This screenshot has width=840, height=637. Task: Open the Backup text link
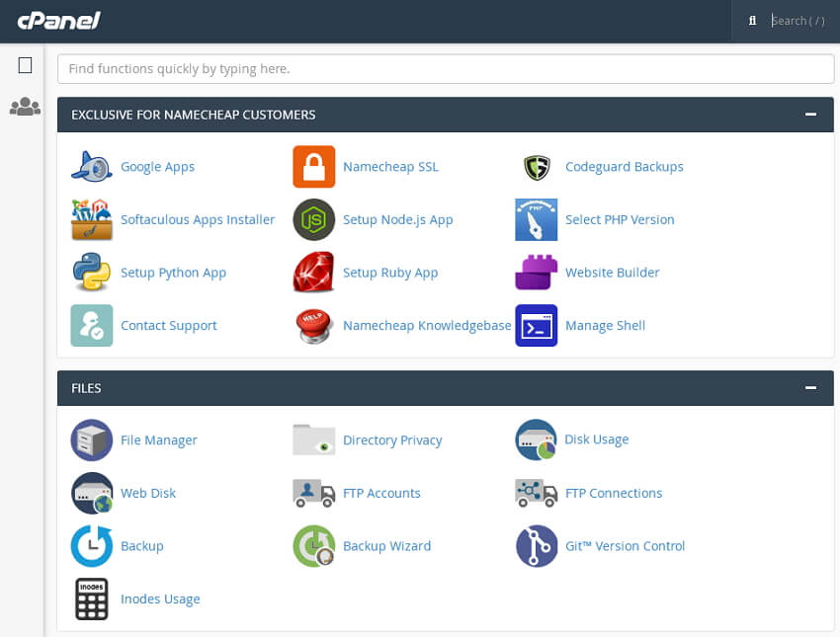coord(142,546)
